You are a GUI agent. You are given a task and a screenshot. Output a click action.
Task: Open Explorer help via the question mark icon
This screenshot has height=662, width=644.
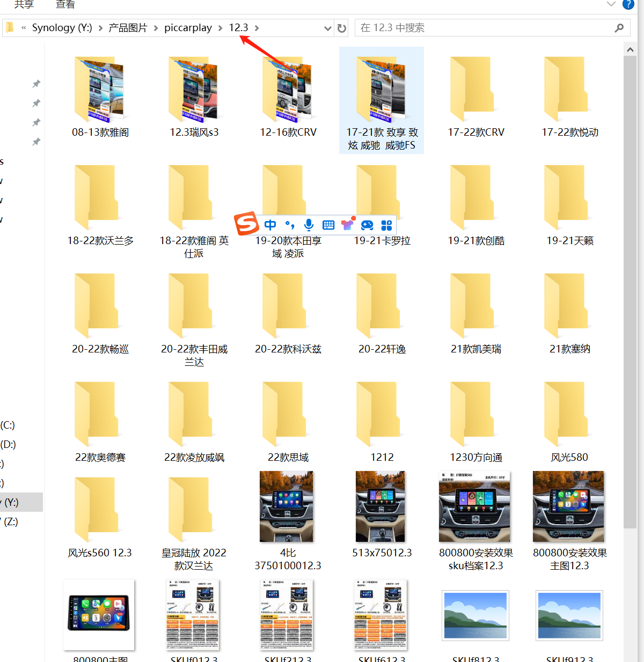pos(628,4)
